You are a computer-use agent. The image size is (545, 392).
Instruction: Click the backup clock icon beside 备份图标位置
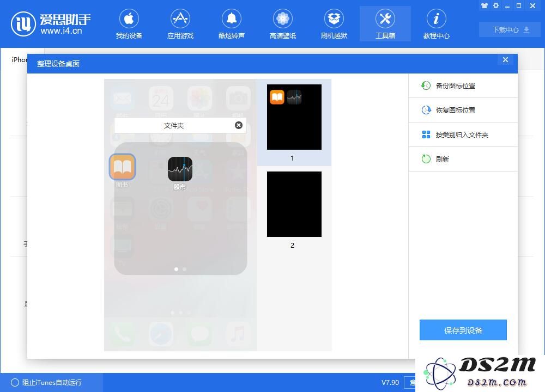pyautogui.click(x=426, y=85)
